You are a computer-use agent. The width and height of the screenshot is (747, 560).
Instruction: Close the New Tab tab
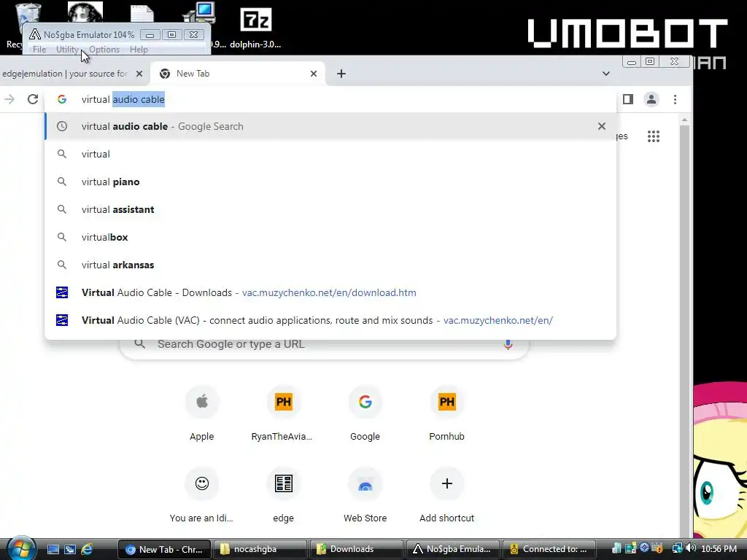(x=314, y=74)
